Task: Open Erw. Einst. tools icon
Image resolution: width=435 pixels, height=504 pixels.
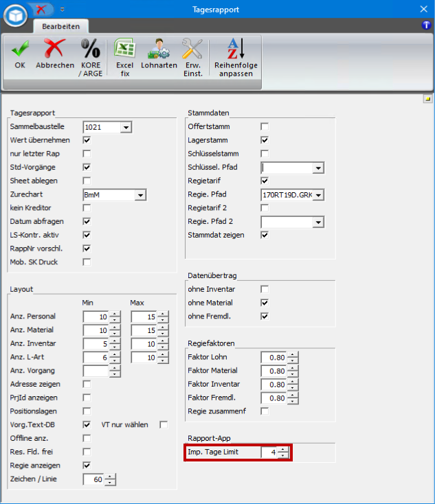Action: (x=192, y=49)
